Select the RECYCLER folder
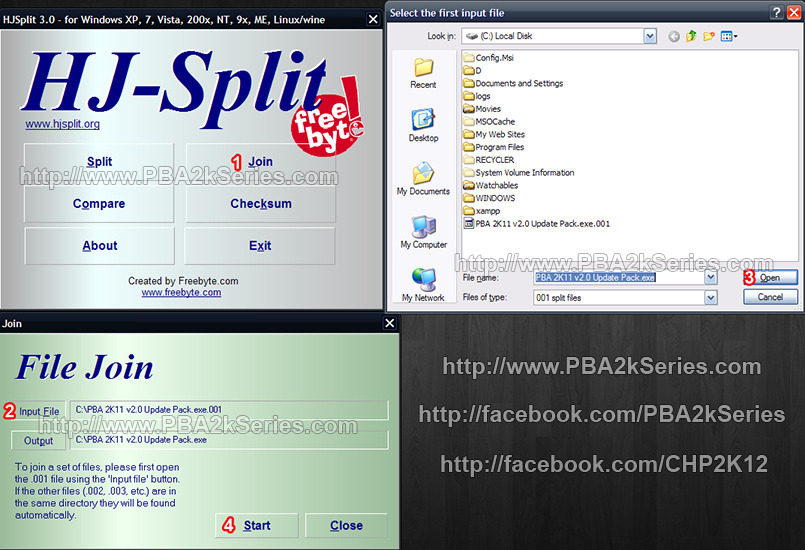 [x=488, y=160]
